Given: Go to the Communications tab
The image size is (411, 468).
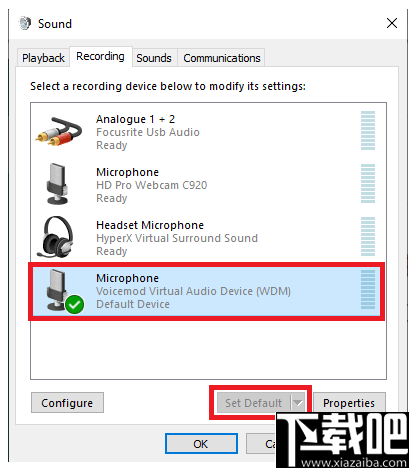Looking at the screenshot, I should coord(222,58).
